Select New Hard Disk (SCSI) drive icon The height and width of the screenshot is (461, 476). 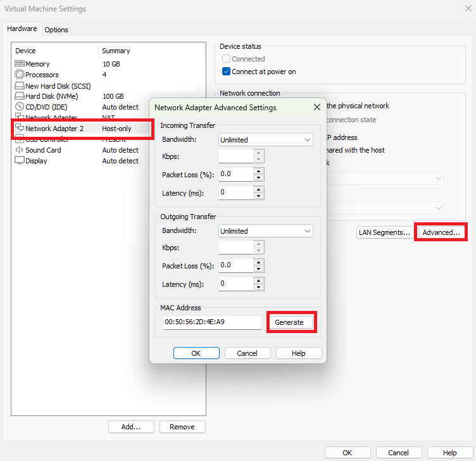(20, 85)
